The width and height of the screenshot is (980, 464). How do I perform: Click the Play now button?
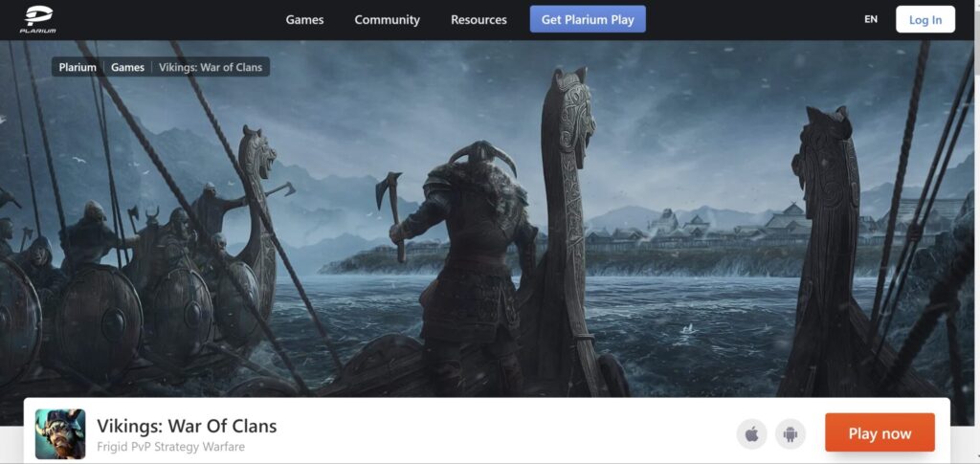[x=880, y=432]
